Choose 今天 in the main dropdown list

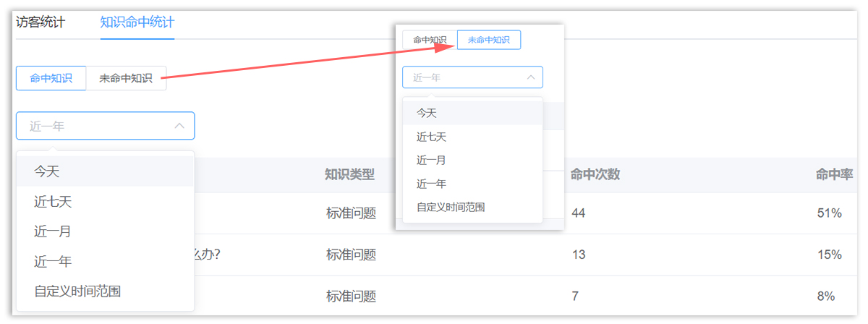(x=106, y=171)
